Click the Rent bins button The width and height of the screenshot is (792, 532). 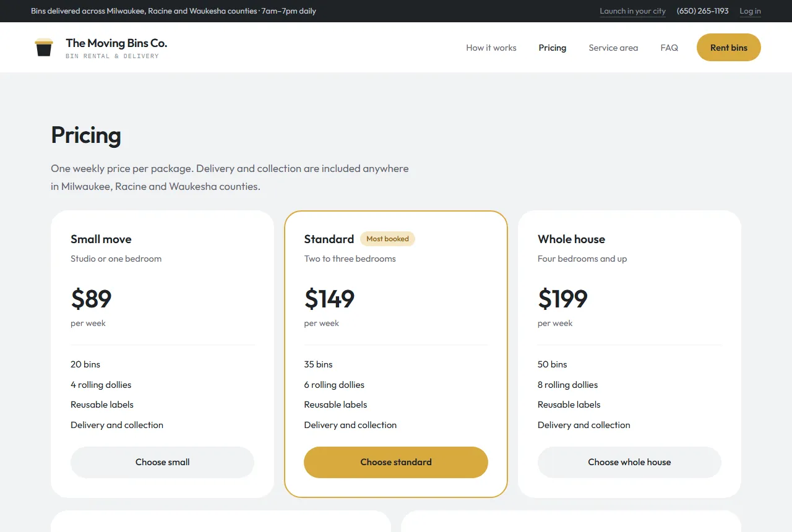tap(729, 48)
